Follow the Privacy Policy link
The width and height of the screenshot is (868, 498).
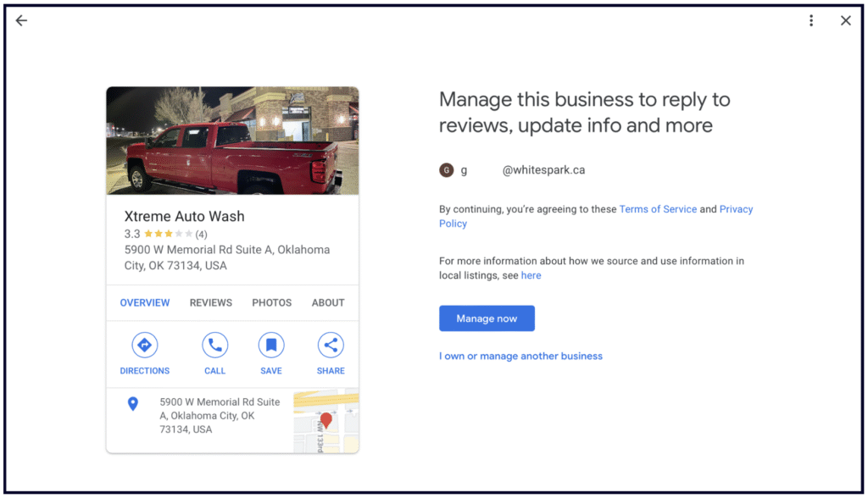pos(736,209)
